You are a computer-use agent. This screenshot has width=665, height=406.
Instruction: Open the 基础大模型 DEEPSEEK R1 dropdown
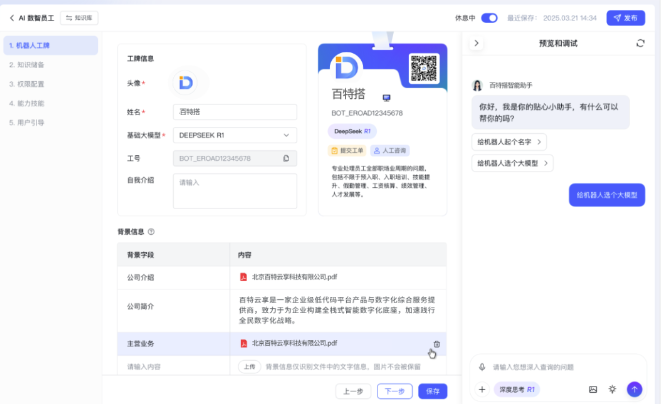tap(235, 135)
